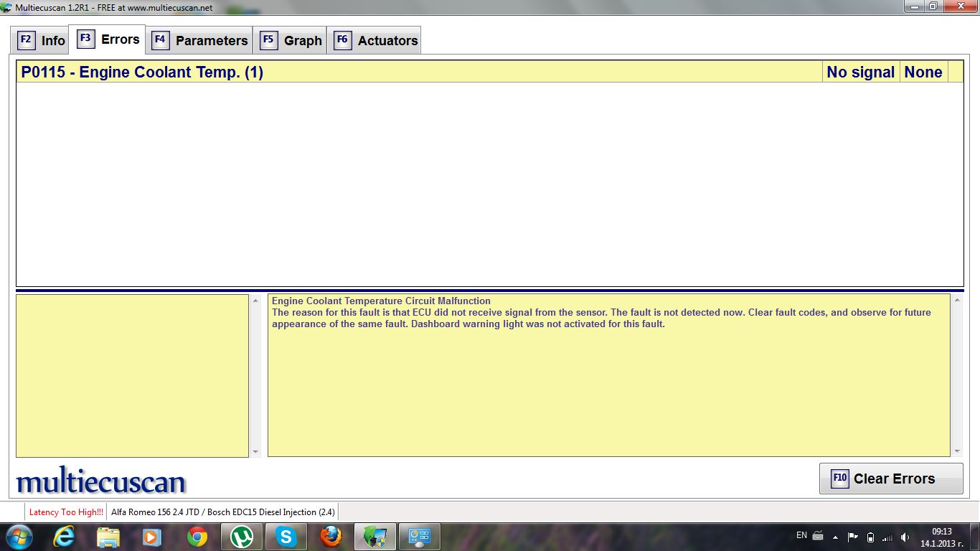Launch Firefox from the taskbar
The image size is (980, 551).
pos(331,537)
